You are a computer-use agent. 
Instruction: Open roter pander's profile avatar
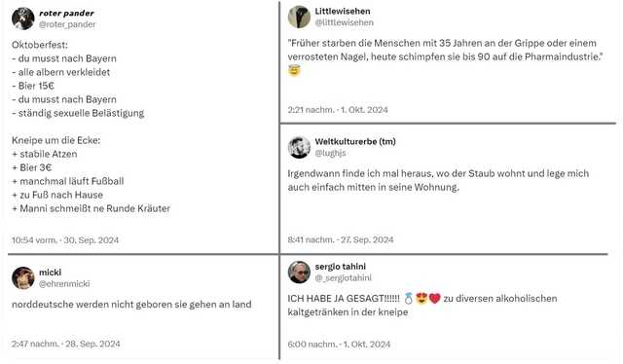click(23, 18)
